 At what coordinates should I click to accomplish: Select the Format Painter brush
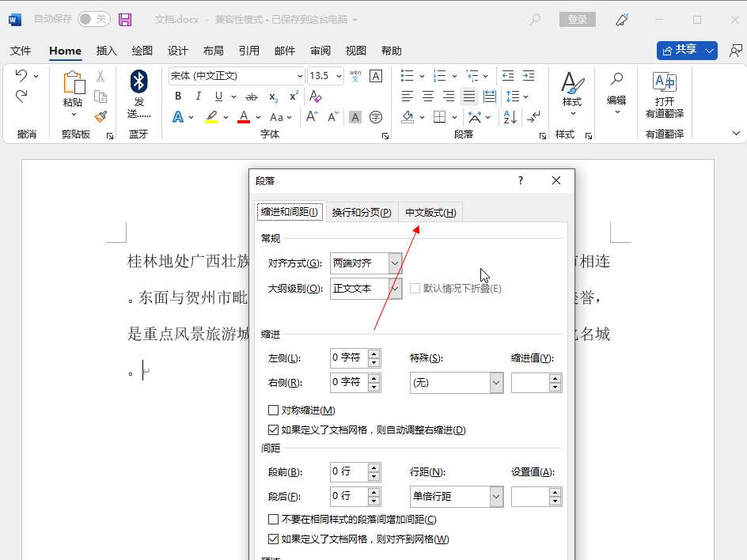(100, 117)
